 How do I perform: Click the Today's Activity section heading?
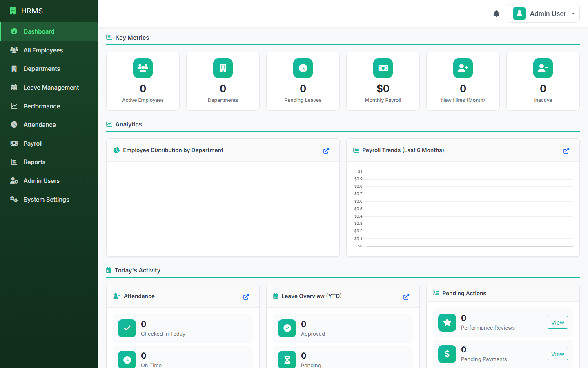[x=138, y=270]
